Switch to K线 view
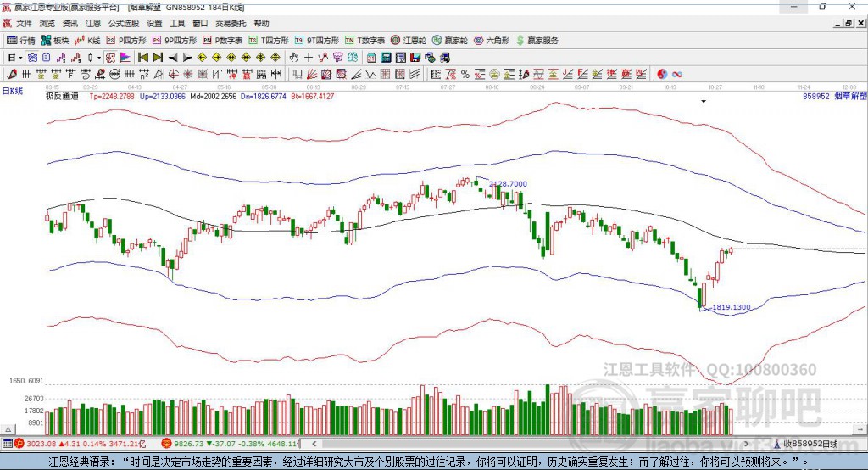Image resolution: width=868 pixels, height=470 pixels. (x=87, y=41)
